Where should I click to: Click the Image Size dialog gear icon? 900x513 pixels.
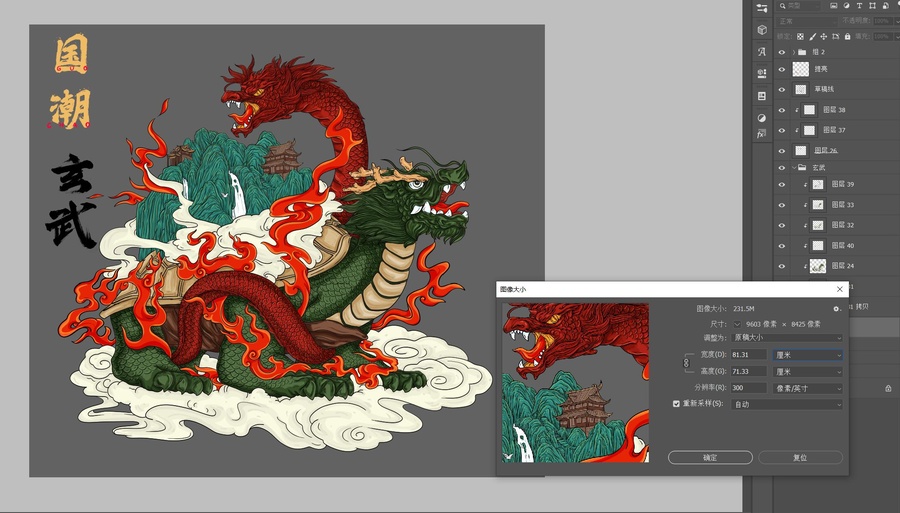(x=837, y=309)
